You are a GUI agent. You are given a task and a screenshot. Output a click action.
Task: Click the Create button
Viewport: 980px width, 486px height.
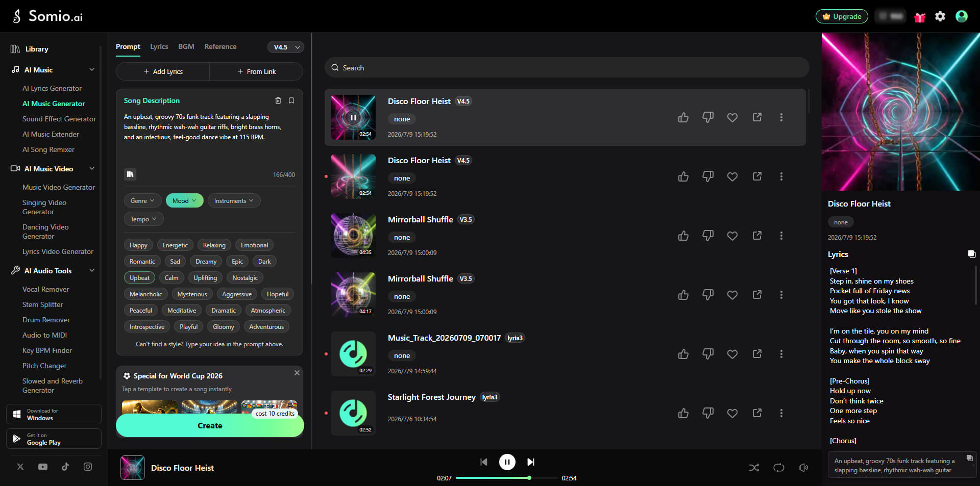pyautogui.click(x=210, y=426)
